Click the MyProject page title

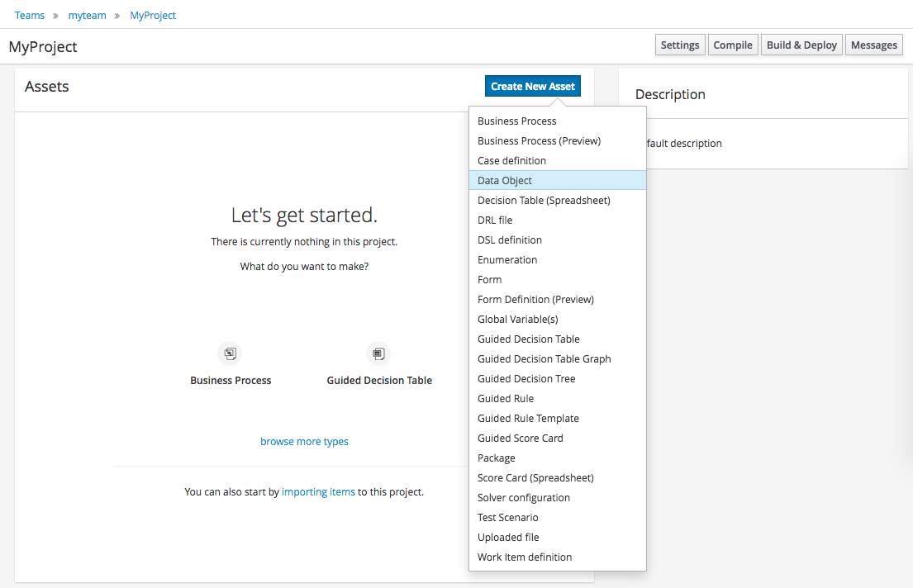(43, 46)
